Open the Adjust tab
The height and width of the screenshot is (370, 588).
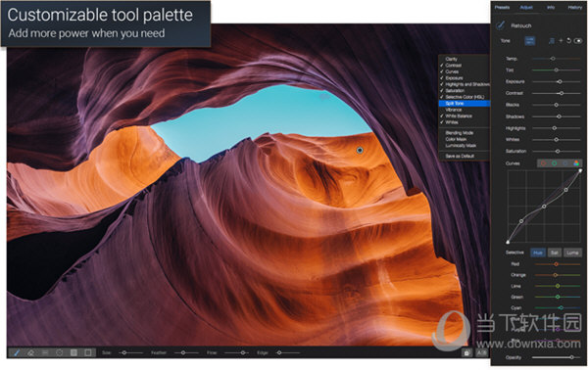[x=526, y=7]
